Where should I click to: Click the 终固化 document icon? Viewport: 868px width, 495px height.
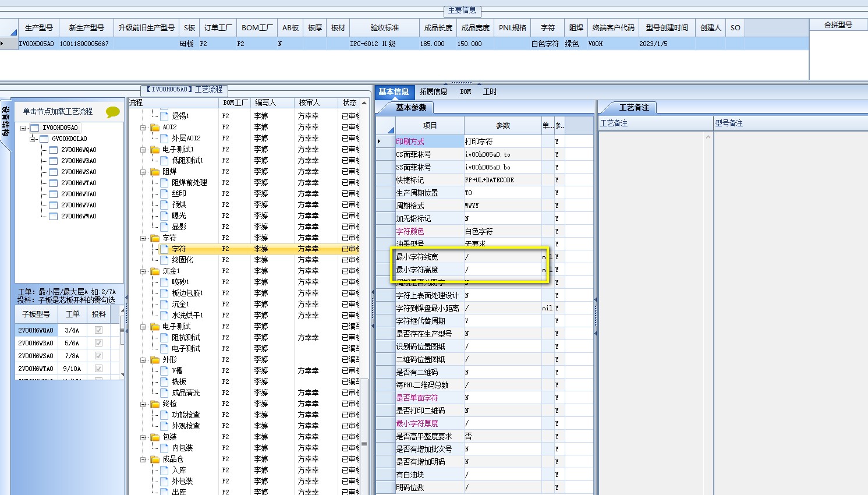coord(164,260)
